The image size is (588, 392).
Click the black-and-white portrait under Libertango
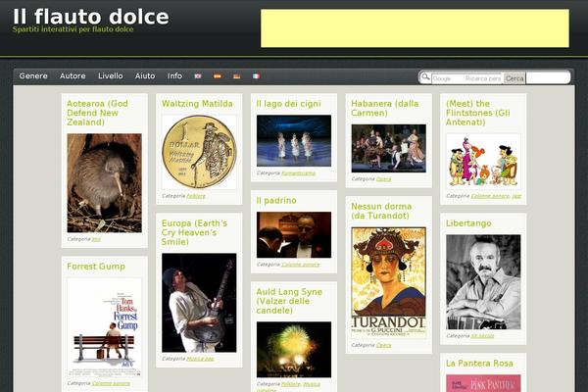click(483, 282)
